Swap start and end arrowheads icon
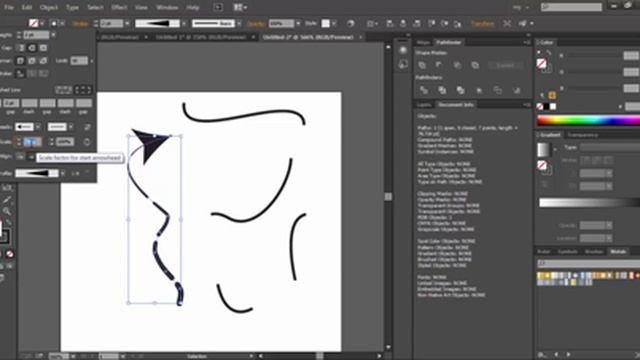This screenshot has width=640, height=360. click(87, 127)
